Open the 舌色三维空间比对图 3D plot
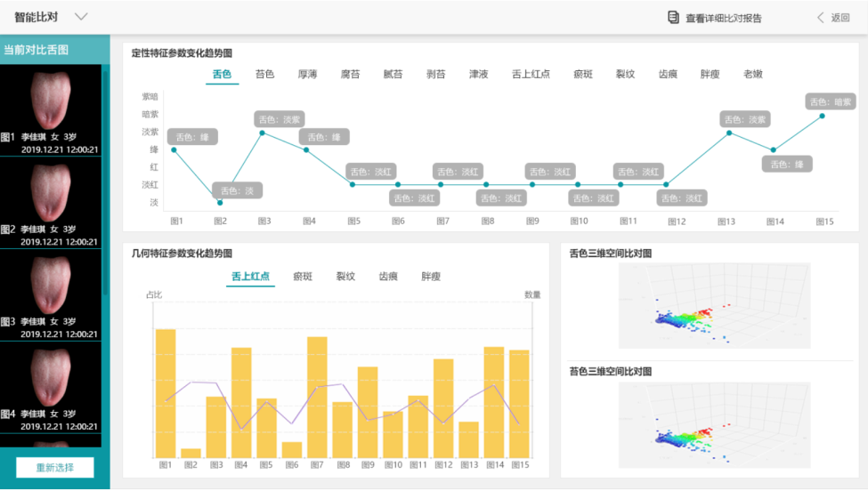 coord(714,306)
